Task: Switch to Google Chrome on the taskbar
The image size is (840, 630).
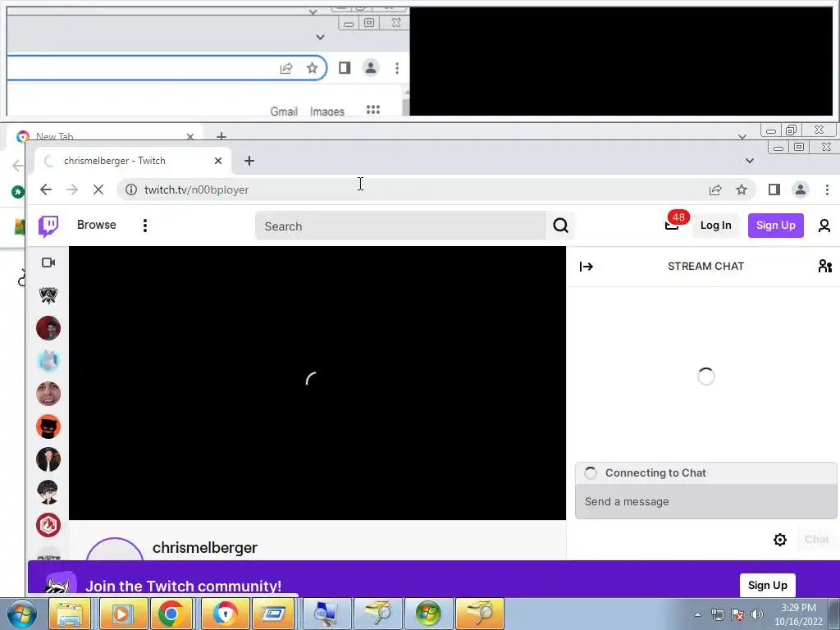Action: pyautogui.click(x=171, y=614)
